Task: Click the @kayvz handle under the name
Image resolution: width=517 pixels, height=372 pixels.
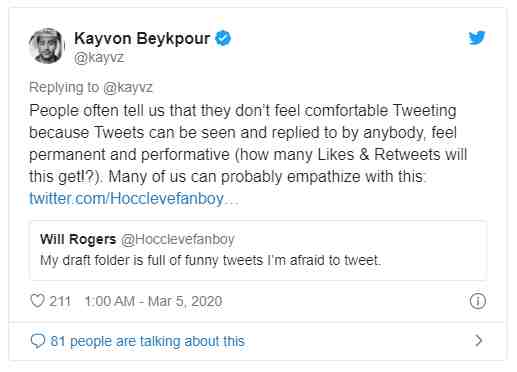Action: [x=99, y=58]
